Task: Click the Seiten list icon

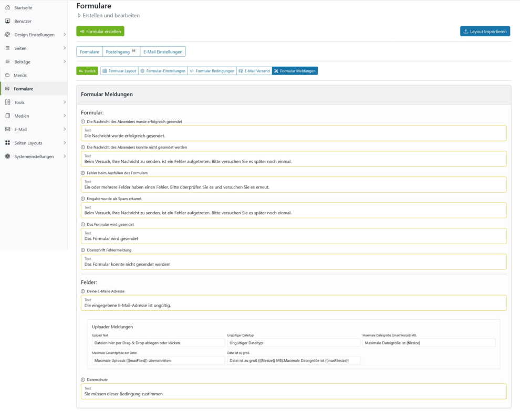Action: [x=8, y=48]
